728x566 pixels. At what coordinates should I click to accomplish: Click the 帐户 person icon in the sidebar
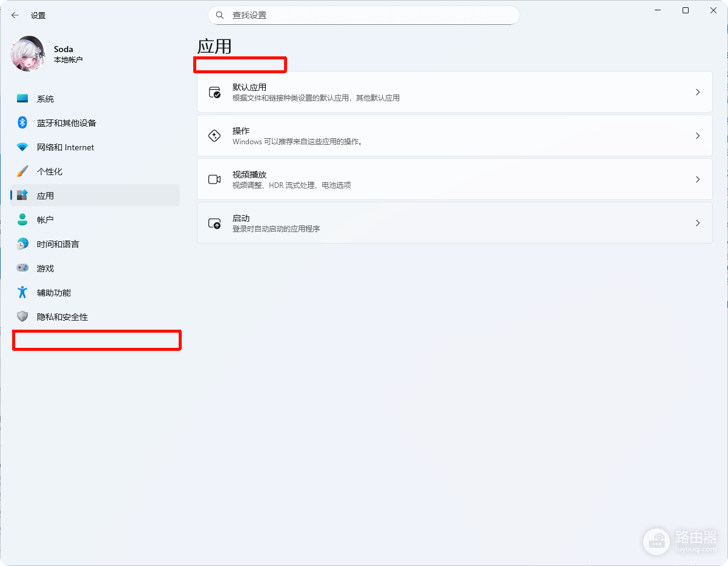point(22,220)
